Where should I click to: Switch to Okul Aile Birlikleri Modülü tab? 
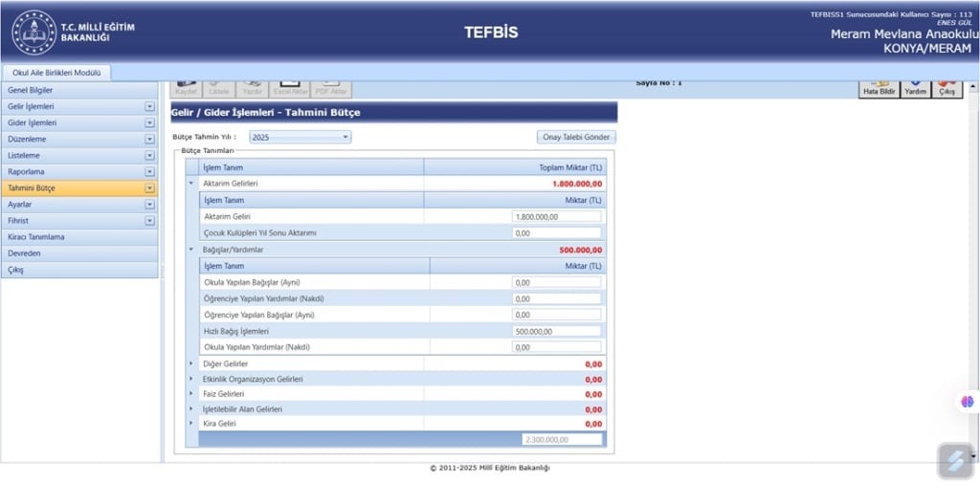tap(56, 73)
